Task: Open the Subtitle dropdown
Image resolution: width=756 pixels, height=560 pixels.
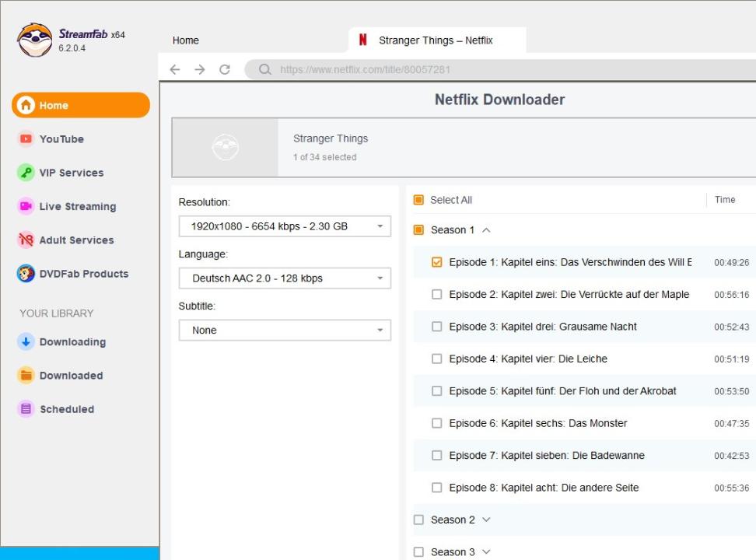Action: 285,331
